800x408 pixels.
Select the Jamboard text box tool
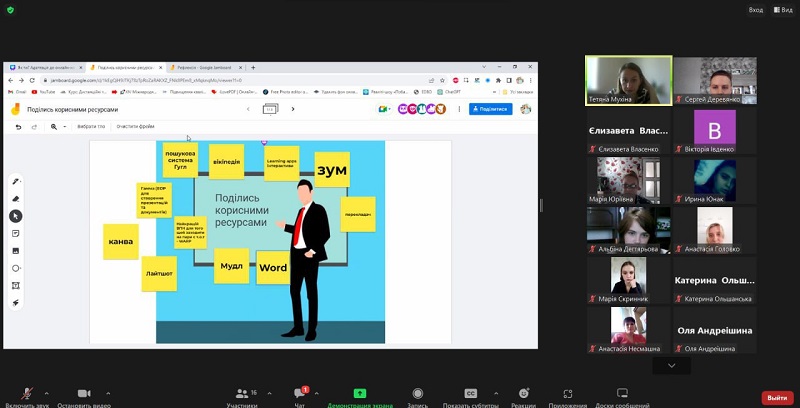click(16, 286)
